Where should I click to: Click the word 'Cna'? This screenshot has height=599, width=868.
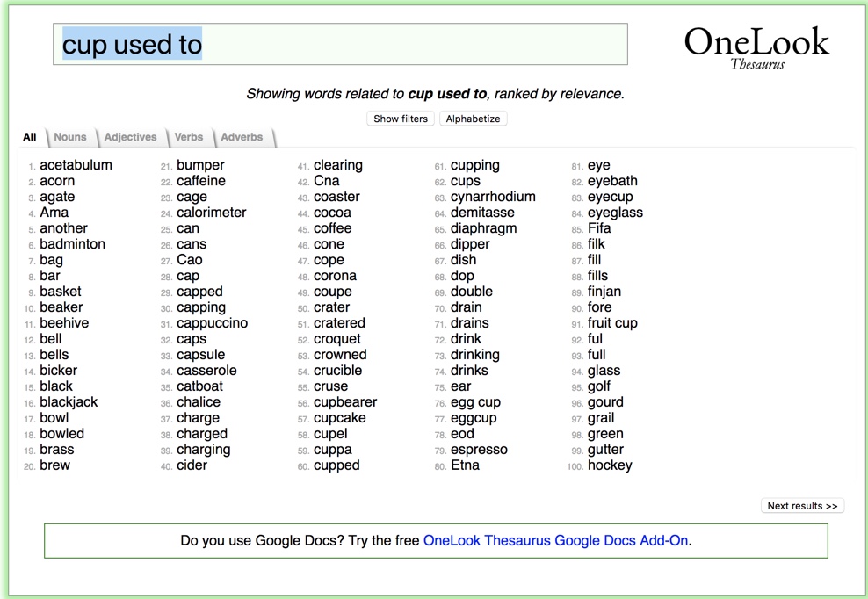click(x=327, y=181)
